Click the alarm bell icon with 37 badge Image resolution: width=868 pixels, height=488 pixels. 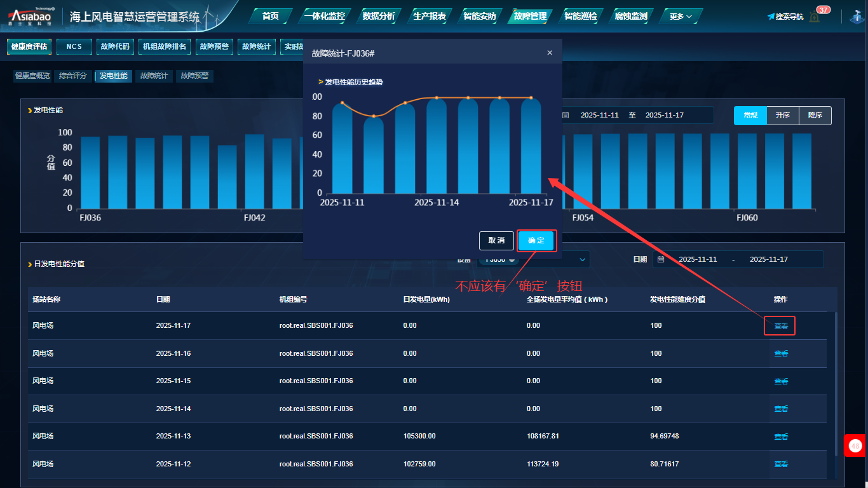[x=815, y=17]
